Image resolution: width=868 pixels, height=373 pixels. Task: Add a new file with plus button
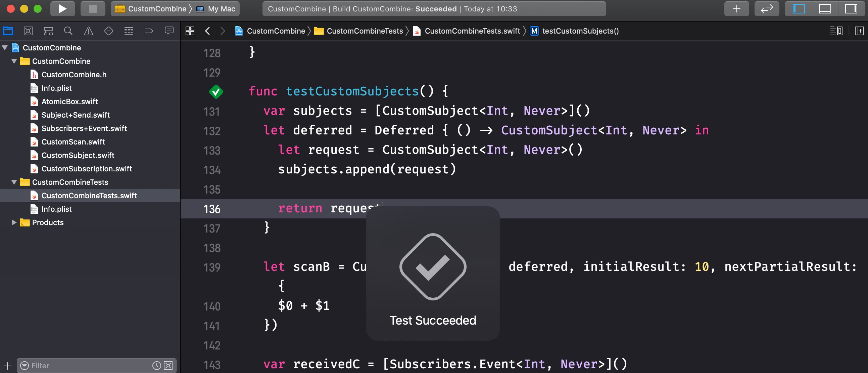pos(7,366)
